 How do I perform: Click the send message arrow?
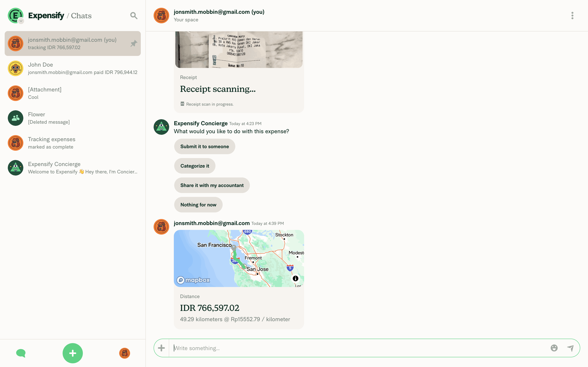pos(571,348)
